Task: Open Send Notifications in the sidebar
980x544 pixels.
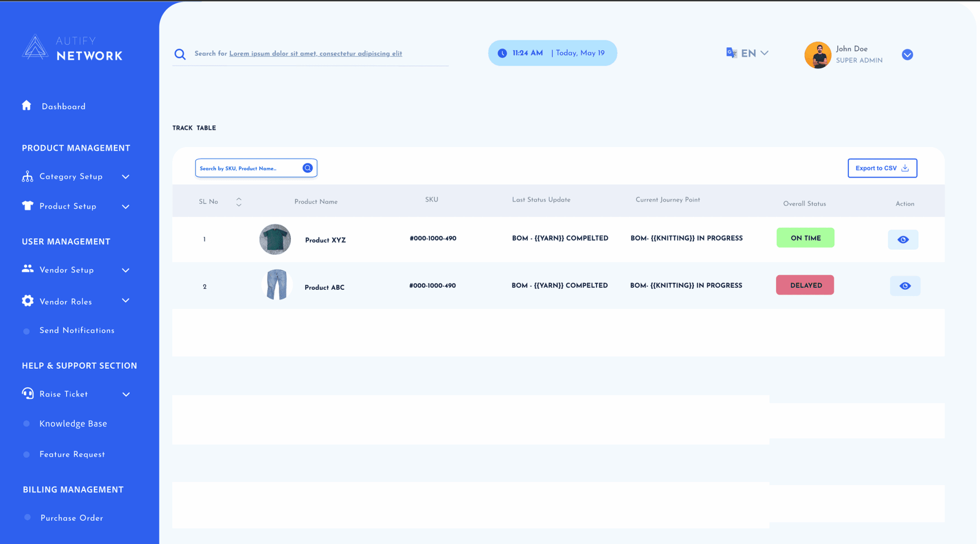Action: coord(77,331)
